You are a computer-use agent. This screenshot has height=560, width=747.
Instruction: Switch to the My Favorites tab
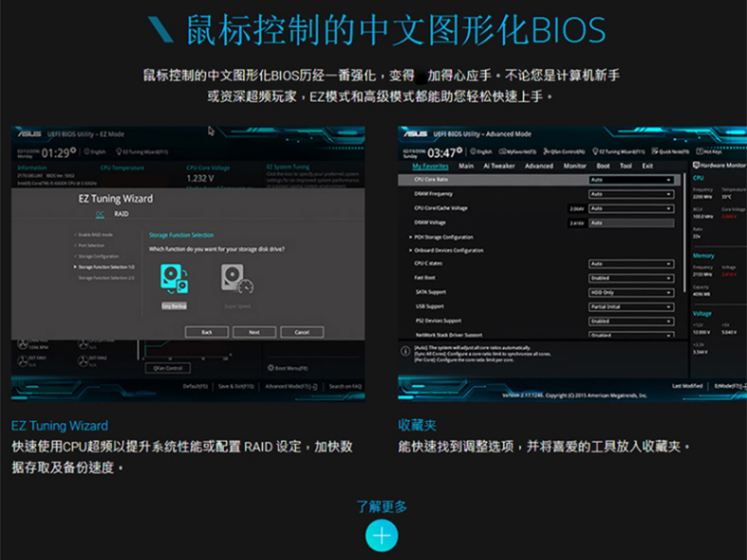(430, 166)
